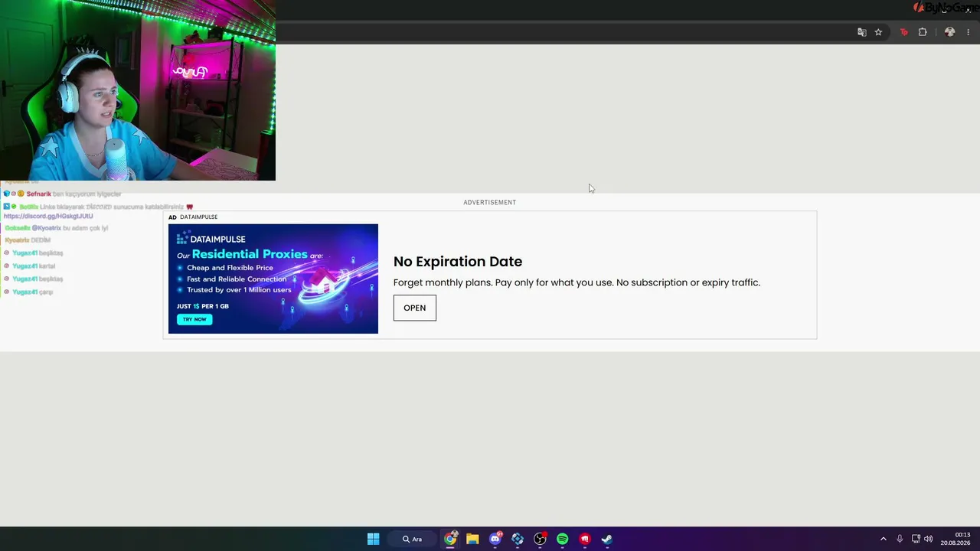The width and height of the screenshot is (980, 551).
Task: Click the 'Forget monthly plans' ad description
Action: click(577, 282)
